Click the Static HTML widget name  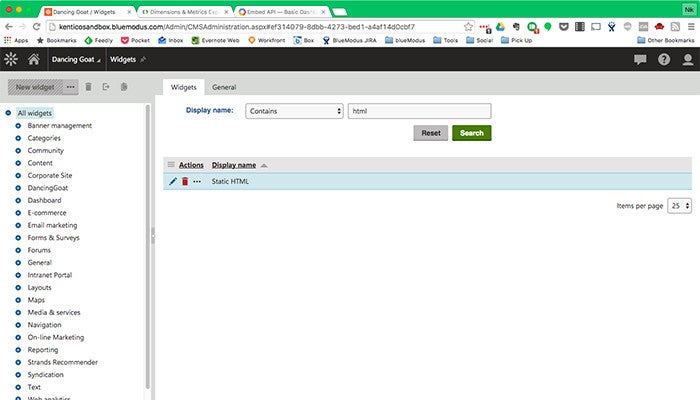click(230, 181)
